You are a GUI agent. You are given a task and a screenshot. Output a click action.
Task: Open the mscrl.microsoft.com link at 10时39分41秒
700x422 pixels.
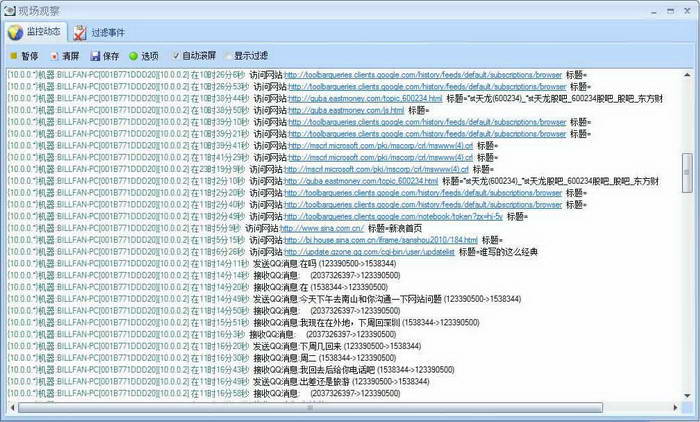pos(380,146)
